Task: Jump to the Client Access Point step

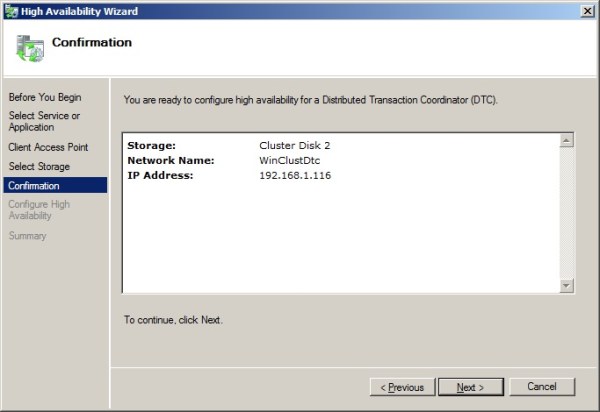Action: 48,147
